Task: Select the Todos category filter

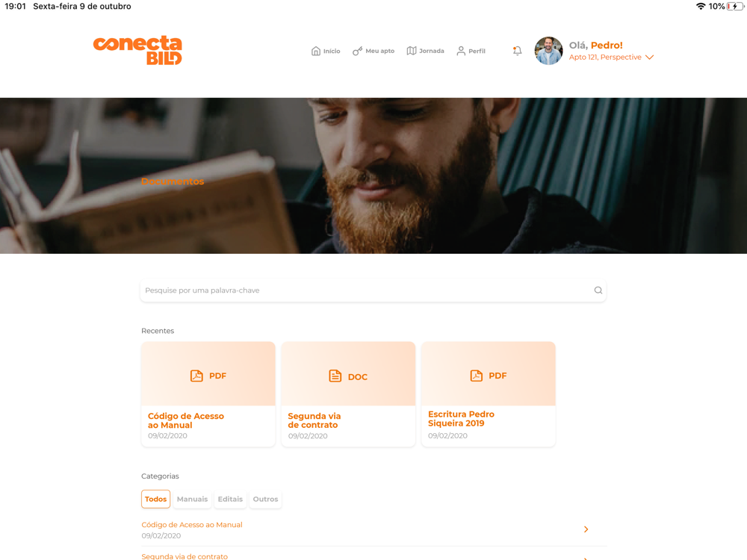Action: pos(156,499)
